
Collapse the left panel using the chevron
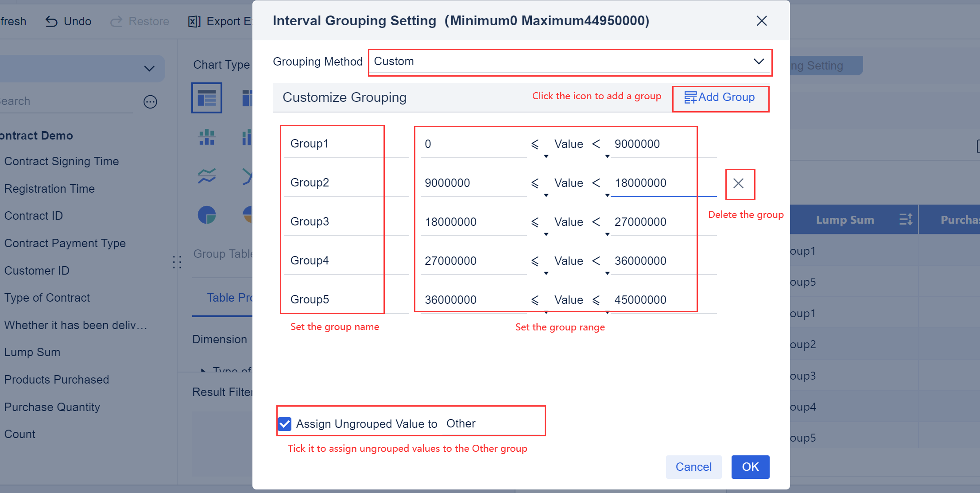pyautogui.click(x=149, y=69)
